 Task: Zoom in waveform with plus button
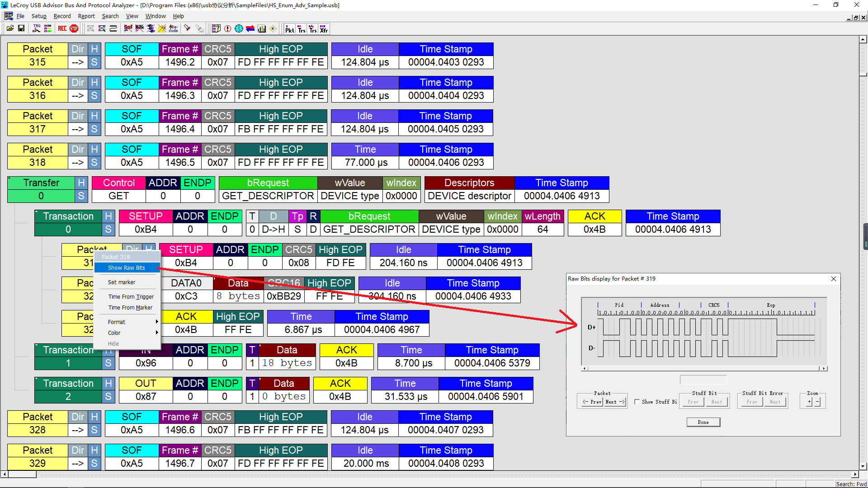pyautogui.click(x=809, y=402)
